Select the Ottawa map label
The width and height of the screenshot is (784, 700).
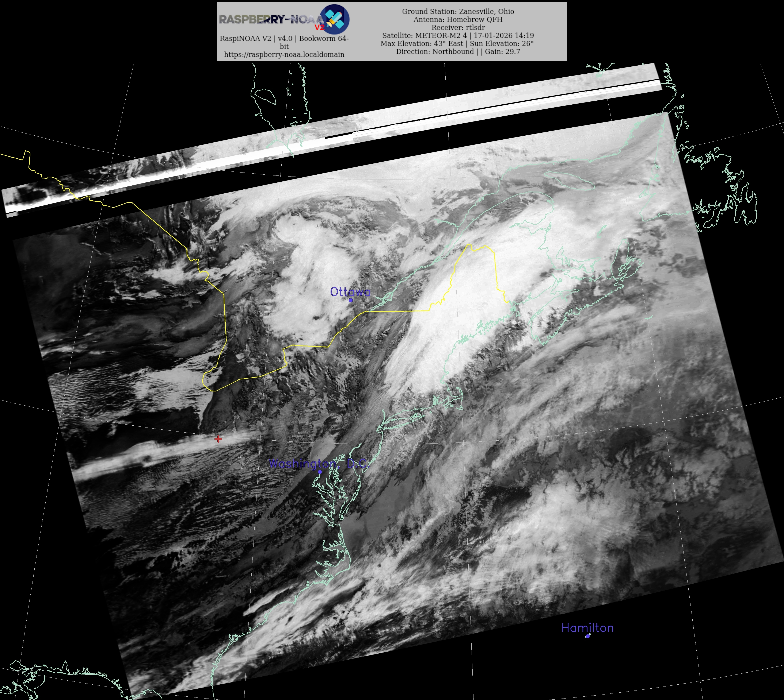click(x=350, y=292)
